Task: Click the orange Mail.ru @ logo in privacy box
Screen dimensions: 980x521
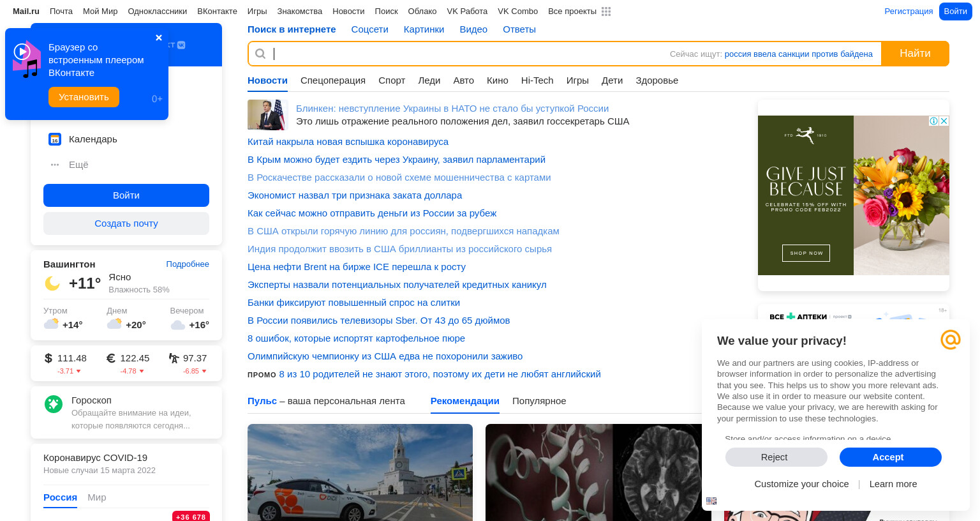Action: click(951, 340)
